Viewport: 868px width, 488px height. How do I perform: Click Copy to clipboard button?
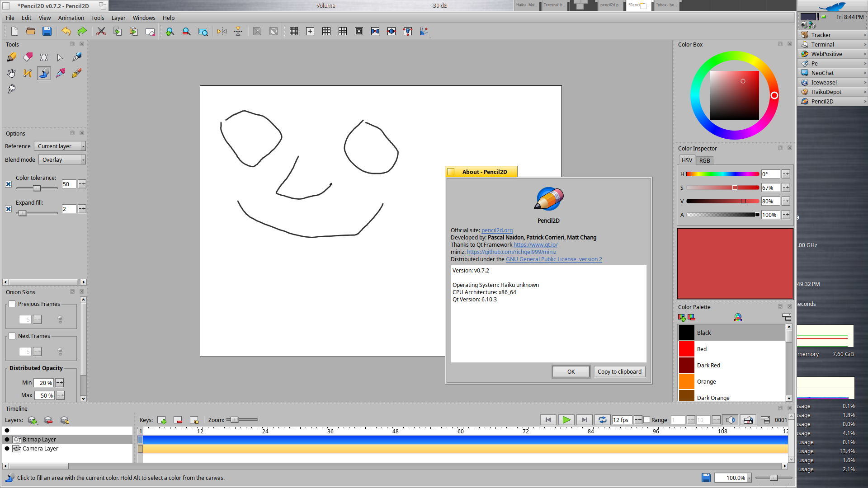coord(619,372)
